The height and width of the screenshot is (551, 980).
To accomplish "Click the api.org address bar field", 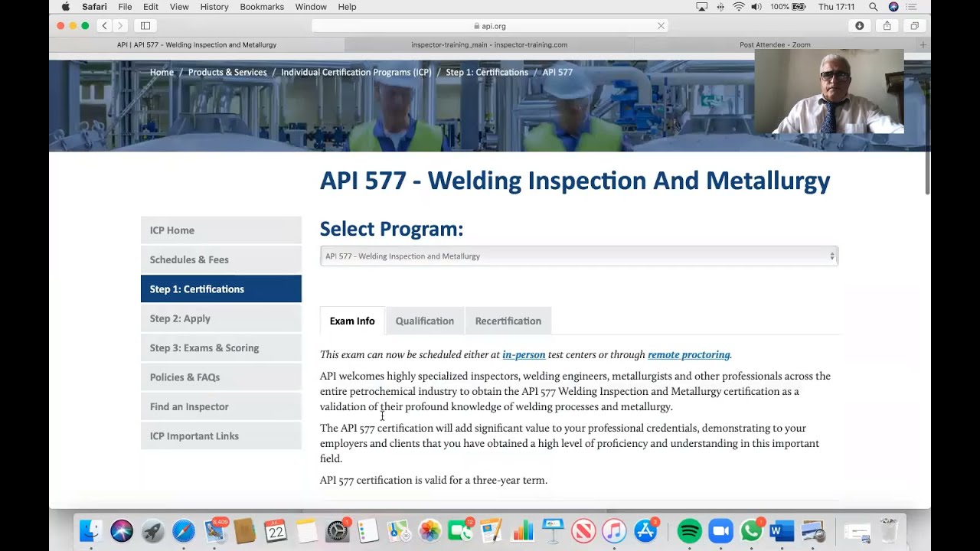I will 490,25.
